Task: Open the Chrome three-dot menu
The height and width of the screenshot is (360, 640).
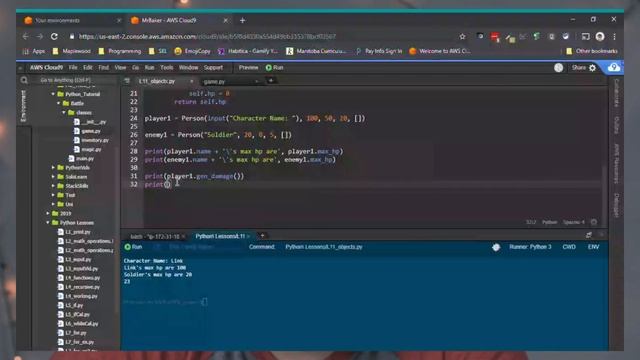Action: (614, 37)
